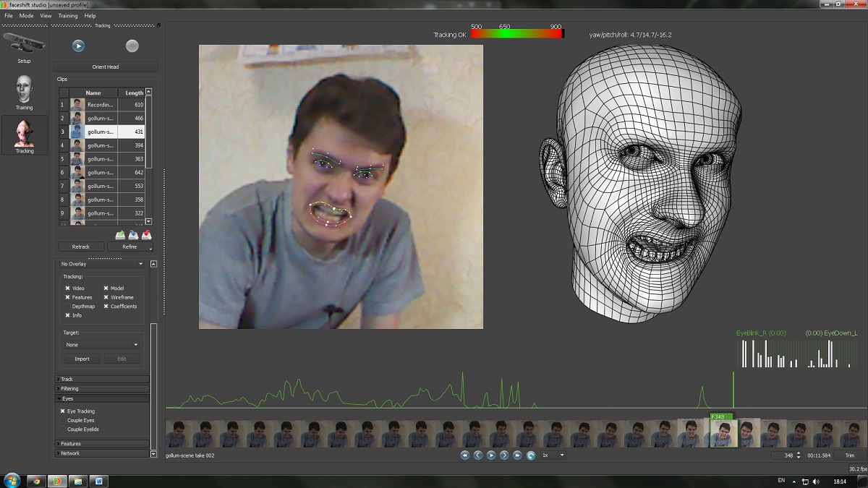Image resolution: width=868 pixels, height=488 pixels.
Task: Enable the Depthmap checkbox
Action: [67, 307]
